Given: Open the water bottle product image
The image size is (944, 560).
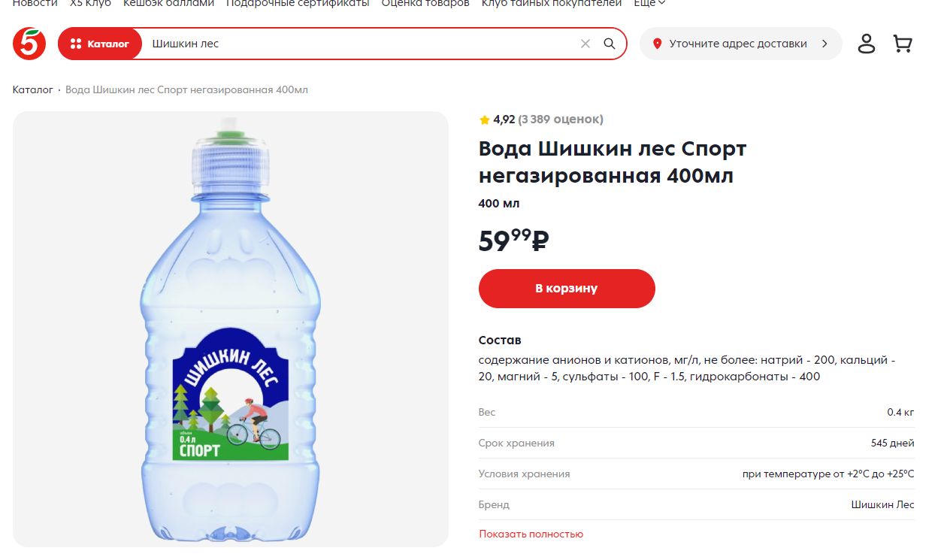Looking at the screenshot, I should pos(231,329).
